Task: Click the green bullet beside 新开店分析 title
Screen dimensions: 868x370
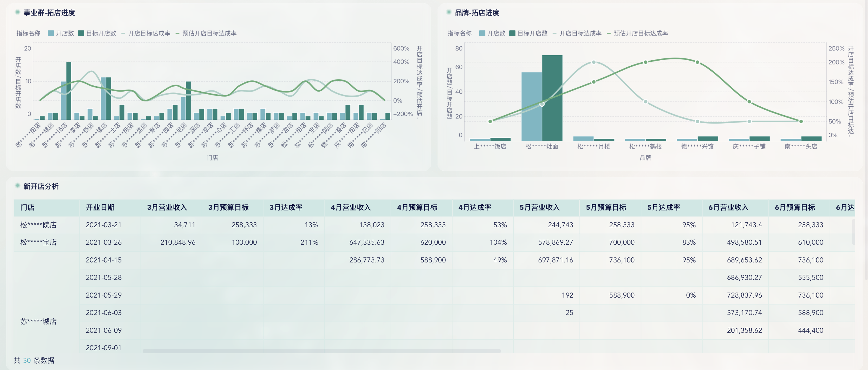Action: (x=17, y=186)
